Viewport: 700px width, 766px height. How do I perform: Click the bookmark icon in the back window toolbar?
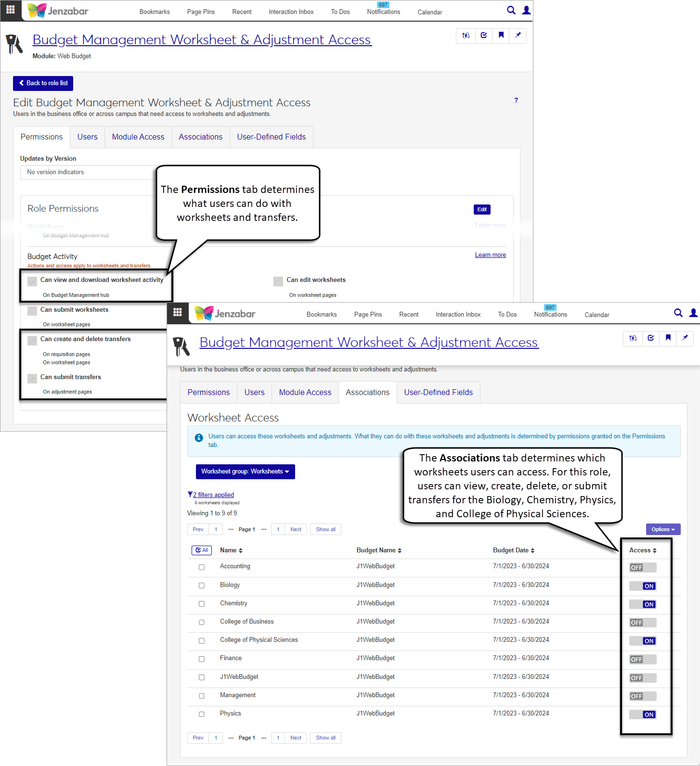point(501,35)
